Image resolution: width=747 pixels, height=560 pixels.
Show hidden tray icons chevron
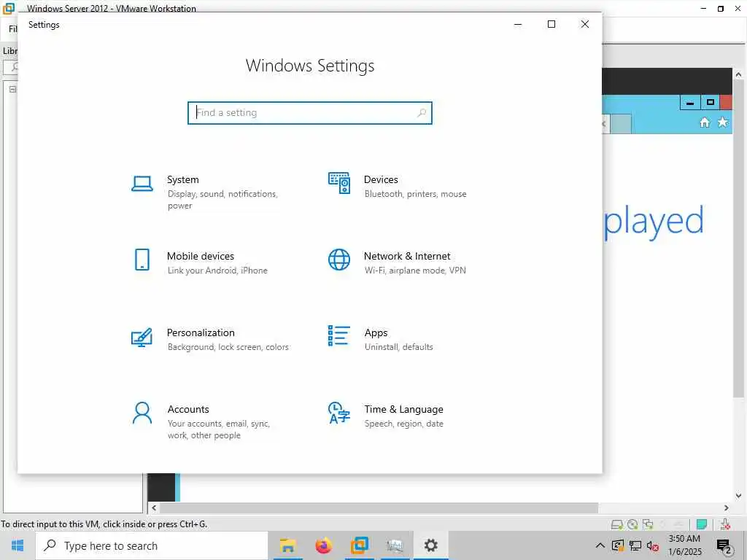600,545
